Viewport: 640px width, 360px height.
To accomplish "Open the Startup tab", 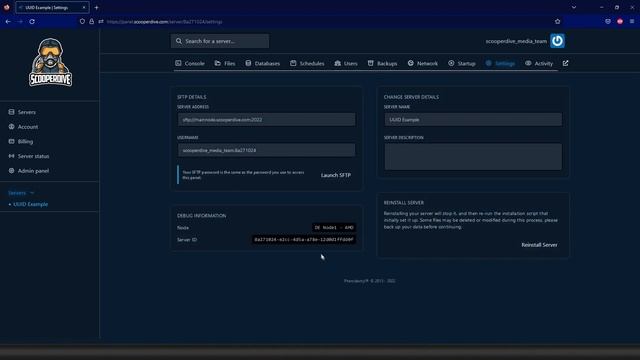I will pos(462,63).
